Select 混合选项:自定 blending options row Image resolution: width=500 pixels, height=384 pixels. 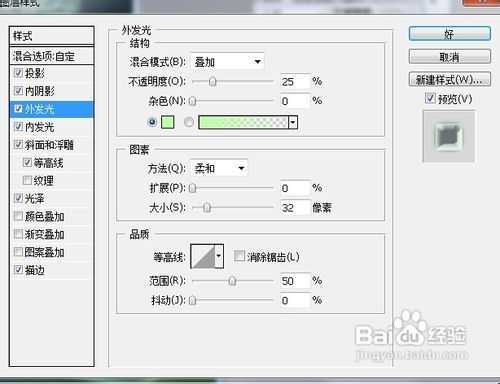point(52,56)
